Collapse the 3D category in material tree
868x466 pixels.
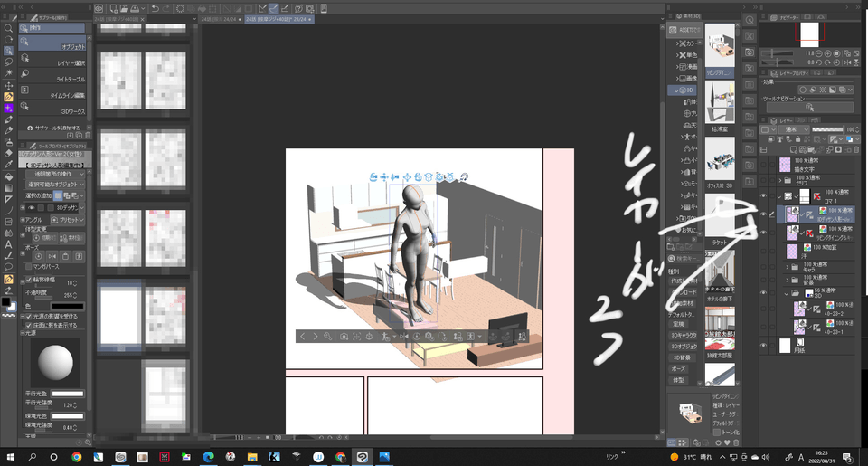coord(676,90)
